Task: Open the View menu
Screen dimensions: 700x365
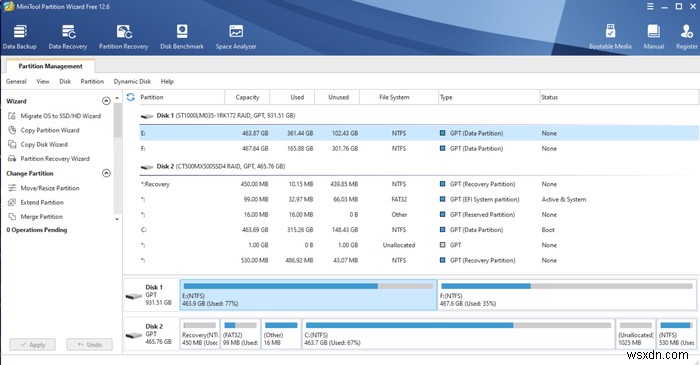Action: pyautogui.click(x=43, y=81)
